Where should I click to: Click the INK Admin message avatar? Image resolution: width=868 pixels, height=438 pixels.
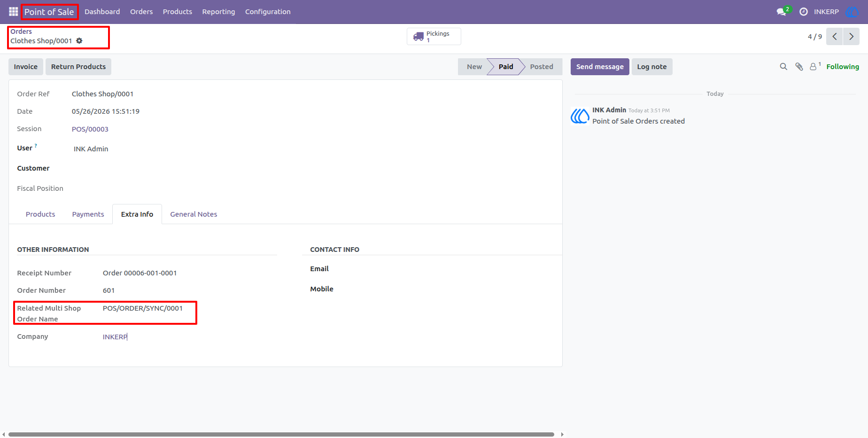click(x=580, y=116)
